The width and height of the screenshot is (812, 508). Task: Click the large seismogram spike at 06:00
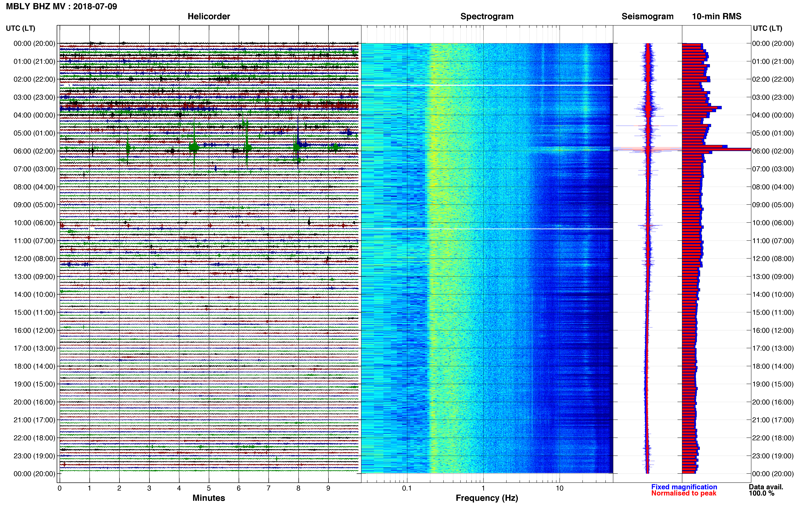click(648, 150)
